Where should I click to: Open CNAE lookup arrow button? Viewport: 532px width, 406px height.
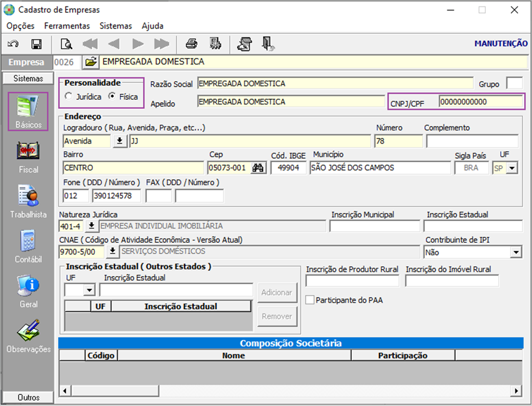pyautogui.click(x=112, y=251)
